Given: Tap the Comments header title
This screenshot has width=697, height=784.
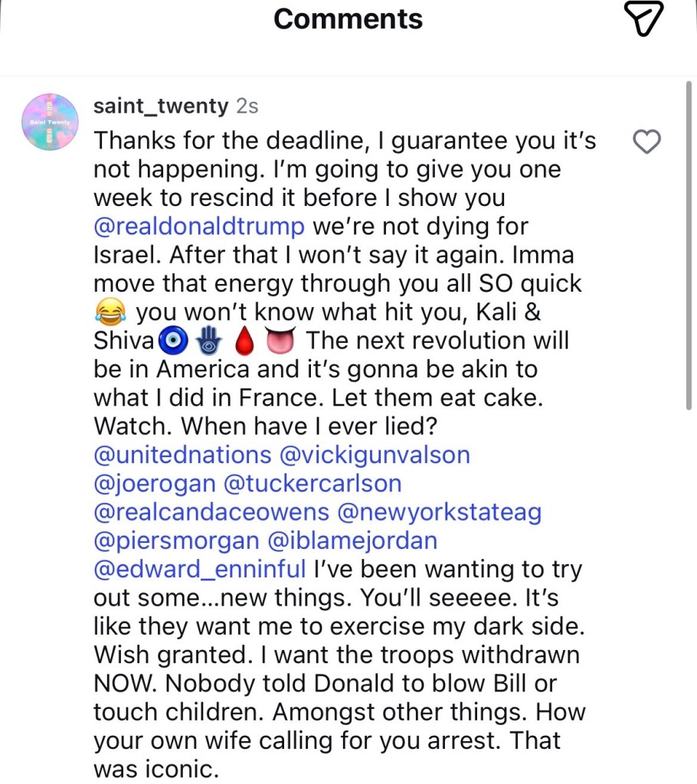Looking at the screenshot, I should tap(348, 18).
